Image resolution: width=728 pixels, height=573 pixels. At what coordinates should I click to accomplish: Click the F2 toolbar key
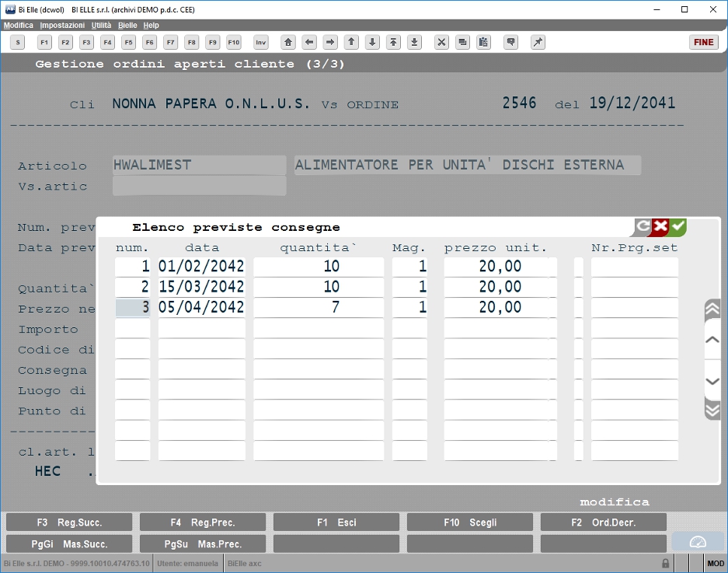tap(65, 42)
